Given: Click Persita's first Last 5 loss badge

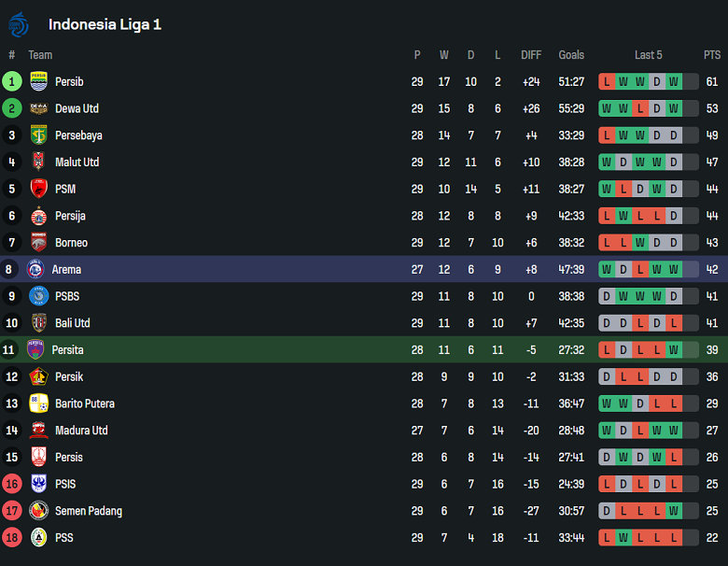Looking at the screenshot, I should click(607, 350).
